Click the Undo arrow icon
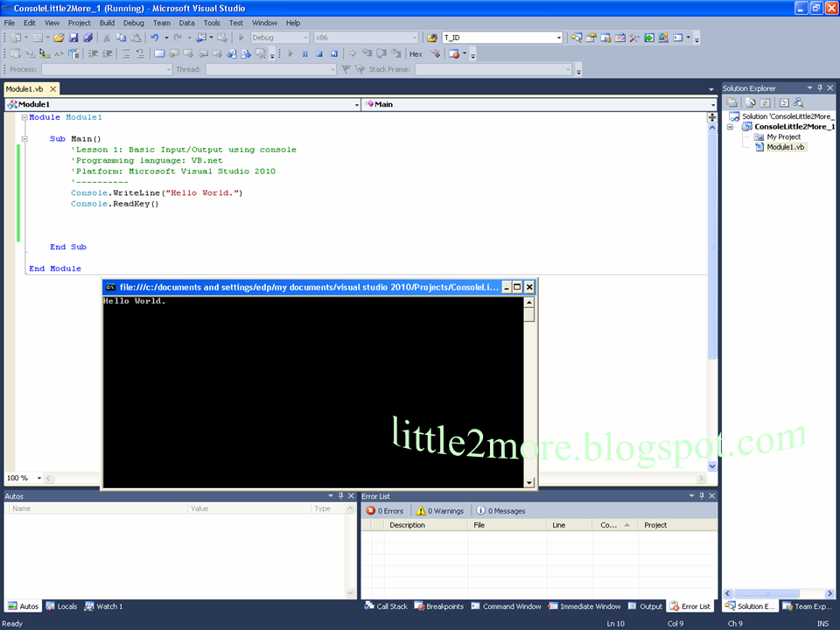 [x=155, y=38]
